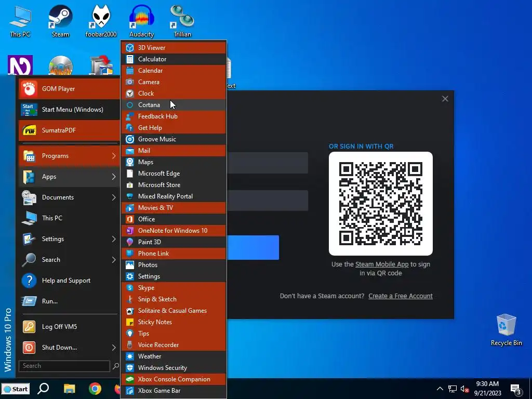Image resolution: width=532 pixels, height=399 pixels.
Task: Open the Run... dialog entry
Action: (69, 301)
